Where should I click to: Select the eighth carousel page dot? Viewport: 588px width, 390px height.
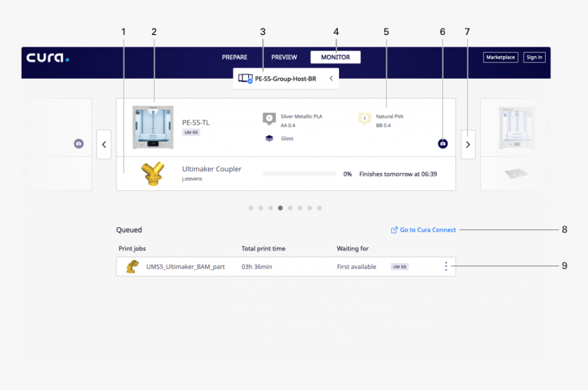click(x=319, y=208)
